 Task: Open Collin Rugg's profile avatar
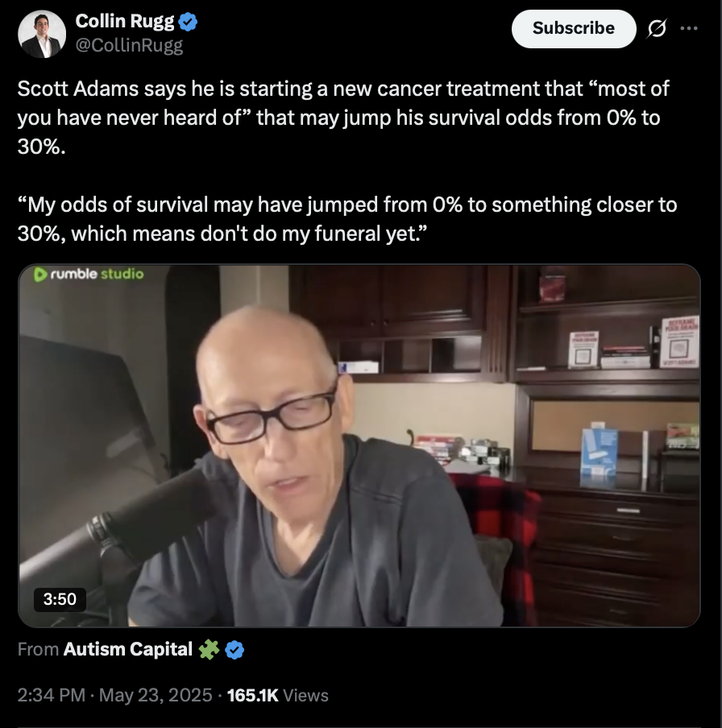coord(42,34)
